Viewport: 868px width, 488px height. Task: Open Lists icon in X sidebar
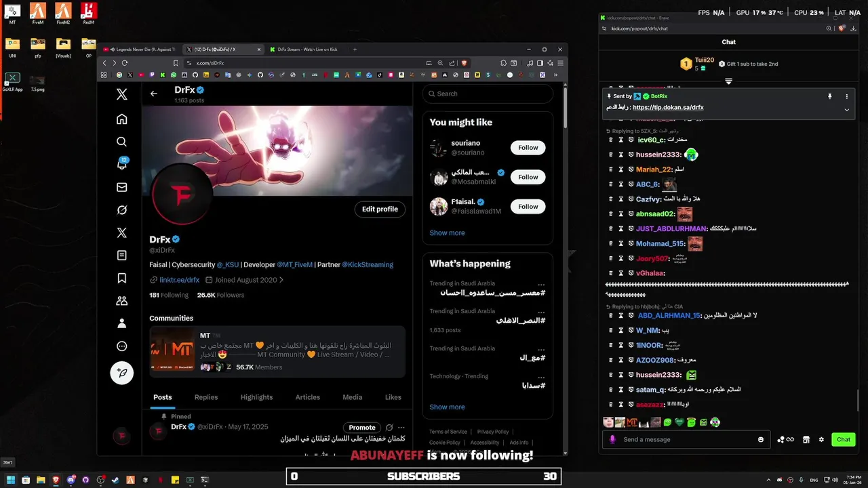tap(122, 256)
